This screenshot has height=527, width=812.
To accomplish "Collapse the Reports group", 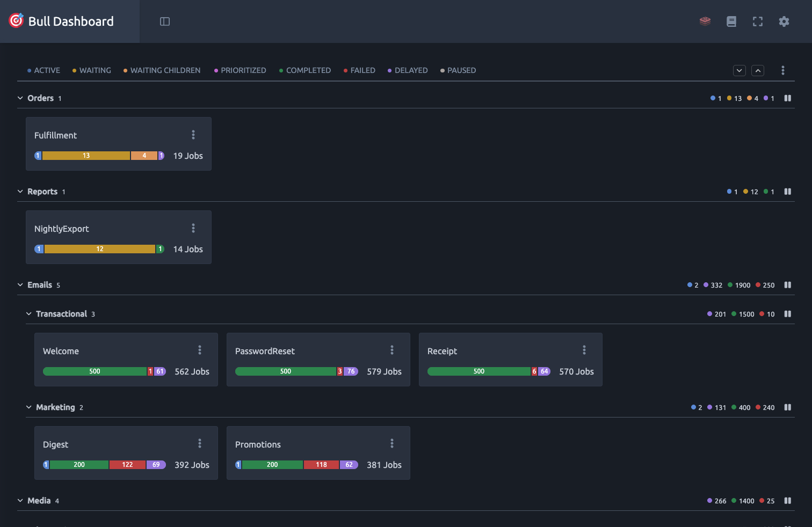I will [x=20, y=192].
